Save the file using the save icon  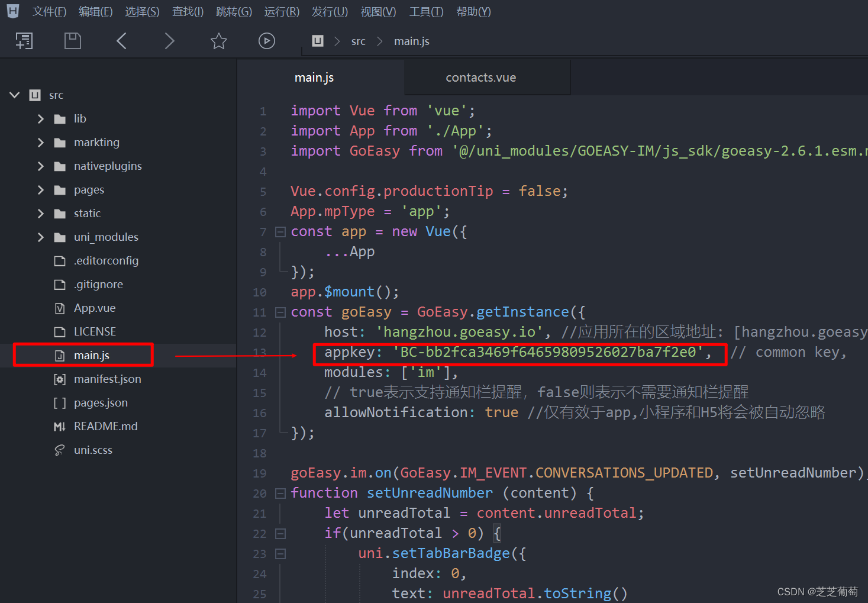coord(72,40)
